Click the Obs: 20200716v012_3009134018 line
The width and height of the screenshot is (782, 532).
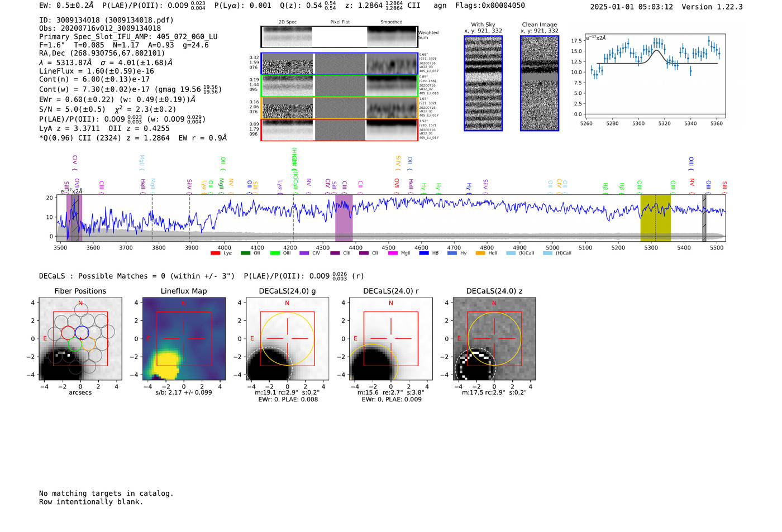(x=100, y=28)
